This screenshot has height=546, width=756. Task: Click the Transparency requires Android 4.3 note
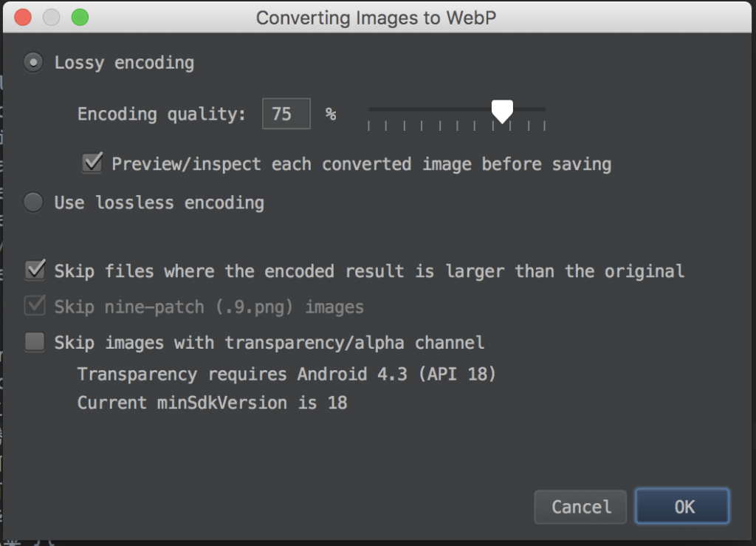286,375
